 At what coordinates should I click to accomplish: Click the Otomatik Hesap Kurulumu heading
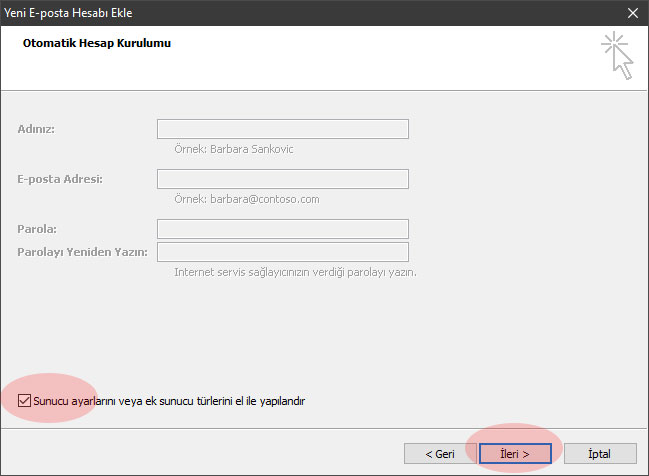(x=97, y=43)
